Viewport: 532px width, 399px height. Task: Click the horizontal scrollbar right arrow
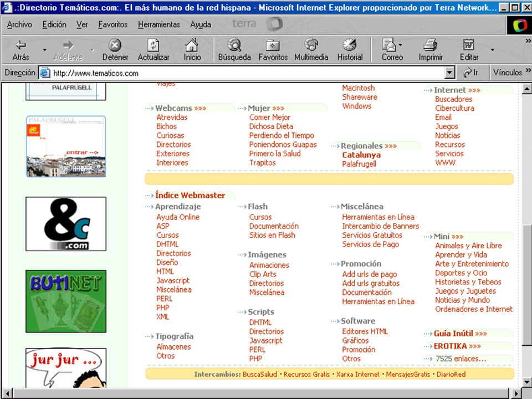coord(516,393)
